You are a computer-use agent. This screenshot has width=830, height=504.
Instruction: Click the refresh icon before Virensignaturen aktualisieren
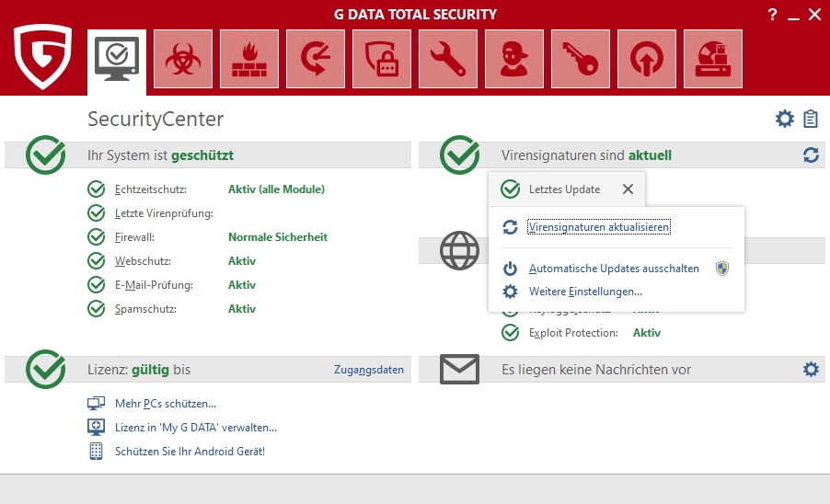coord(510,227)
